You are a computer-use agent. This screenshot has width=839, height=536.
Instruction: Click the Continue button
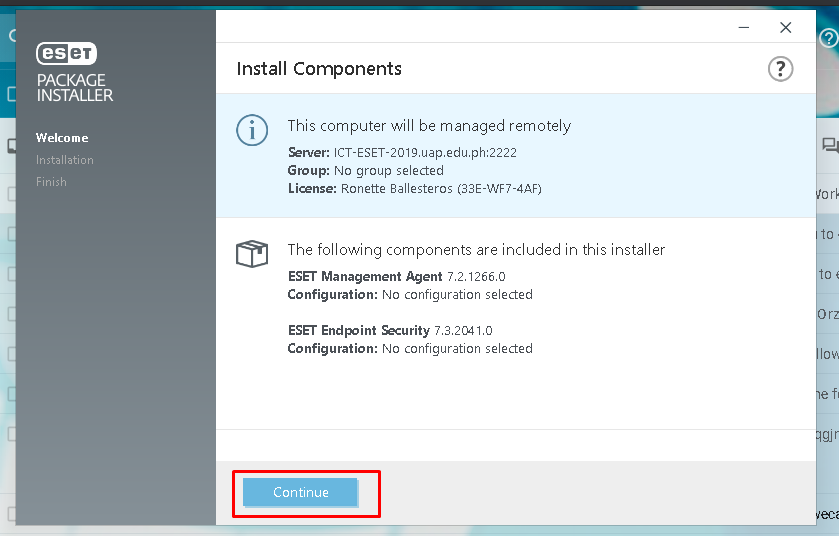coord(300,492)
